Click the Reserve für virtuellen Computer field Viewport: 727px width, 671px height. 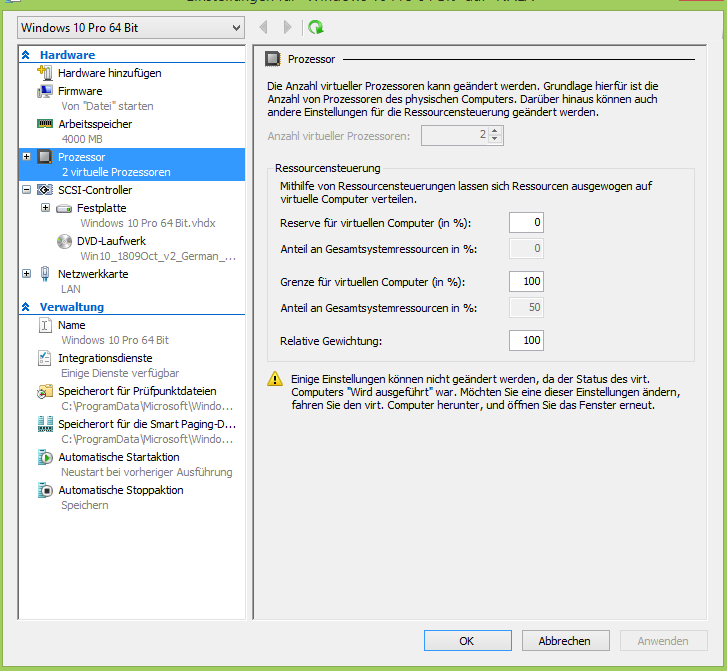526,223
